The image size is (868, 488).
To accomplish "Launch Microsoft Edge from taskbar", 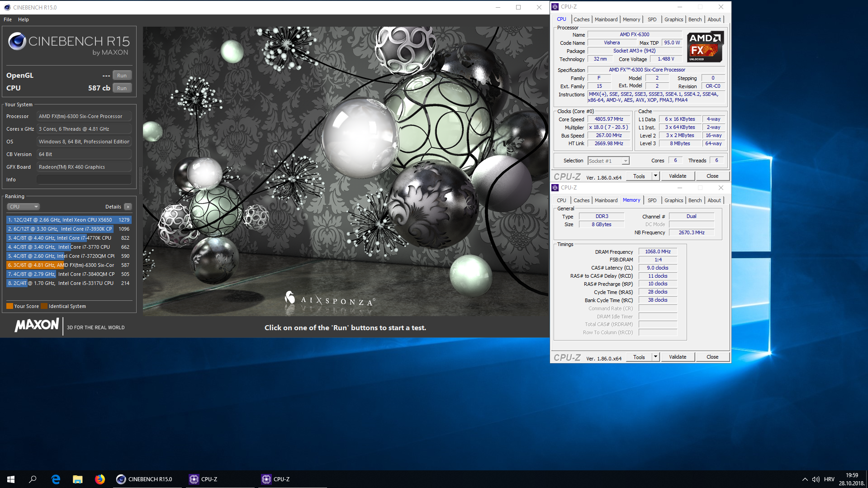I will click(56, 479).
